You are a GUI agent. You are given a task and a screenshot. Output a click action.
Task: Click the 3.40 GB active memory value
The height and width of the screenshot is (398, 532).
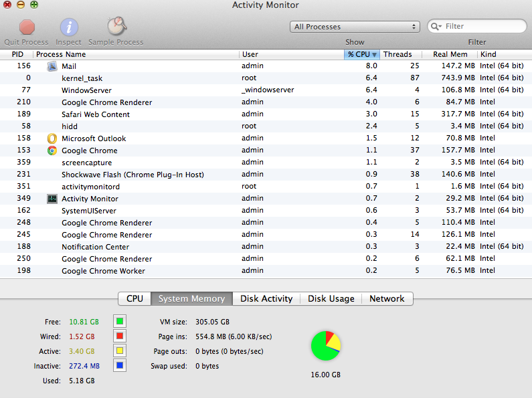[x=82, y=351]
